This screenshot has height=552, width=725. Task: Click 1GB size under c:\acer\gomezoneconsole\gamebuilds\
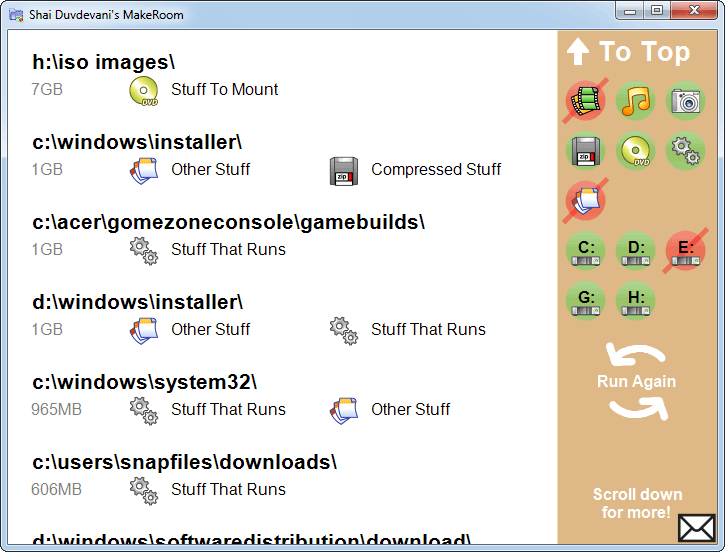click(47, 249)
